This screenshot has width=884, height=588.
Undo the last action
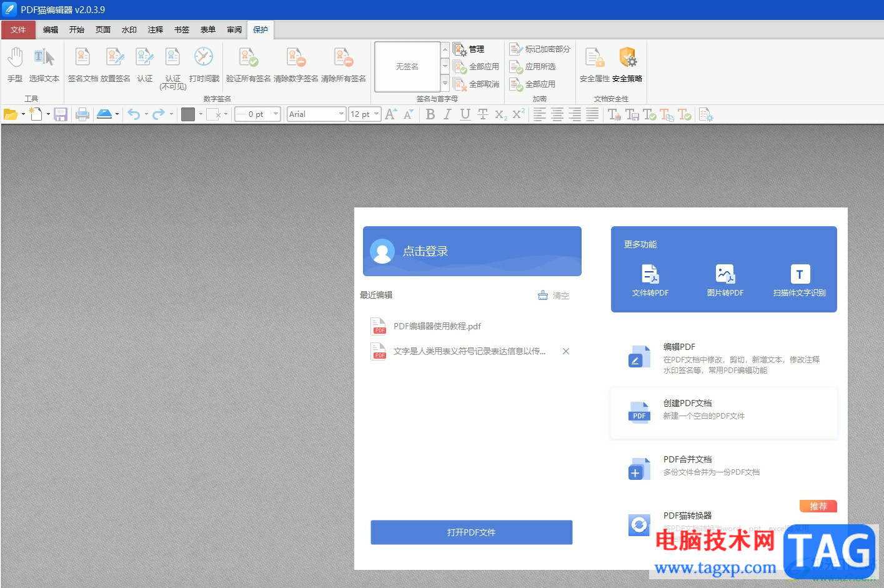(x=134, y=114)
